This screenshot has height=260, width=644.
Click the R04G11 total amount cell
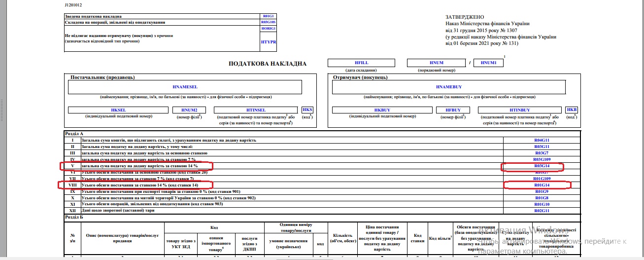tap(542, 141)
